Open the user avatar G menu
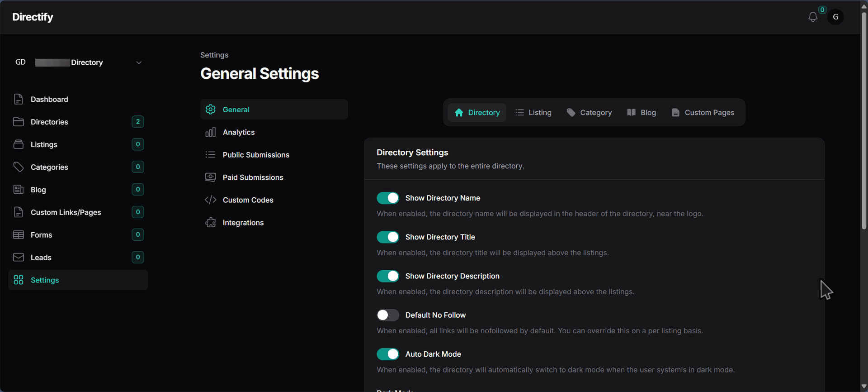 [x=835, y=17]
